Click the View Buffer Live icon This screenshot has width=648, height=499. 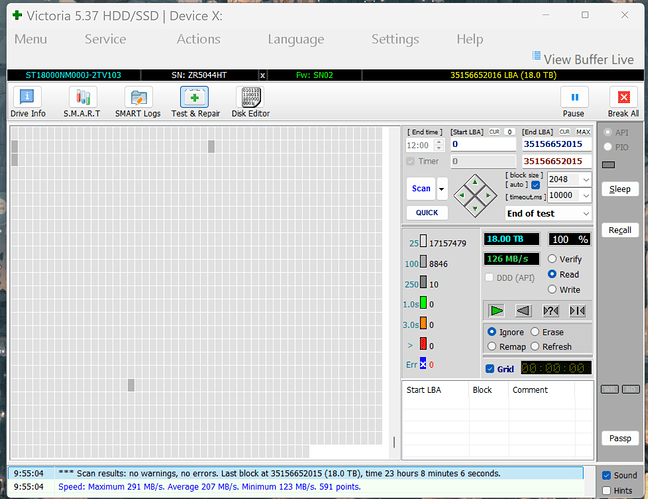point(536,55)
